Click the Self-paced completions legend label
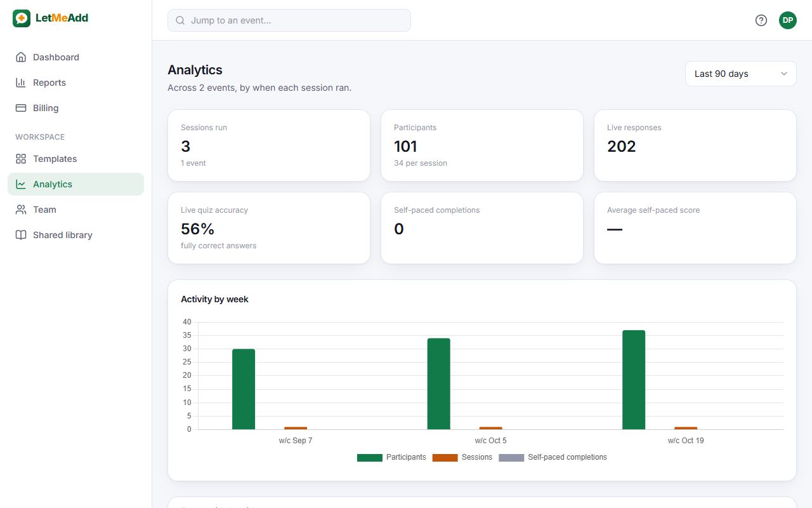 pos(568,457)
